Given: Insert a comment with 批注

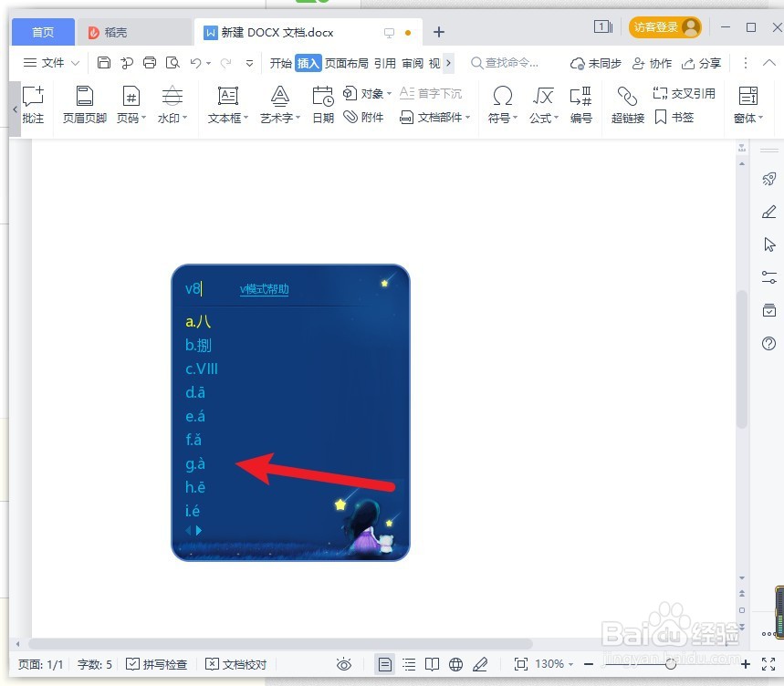Looking at the screenshot, I should coord(33,104).
